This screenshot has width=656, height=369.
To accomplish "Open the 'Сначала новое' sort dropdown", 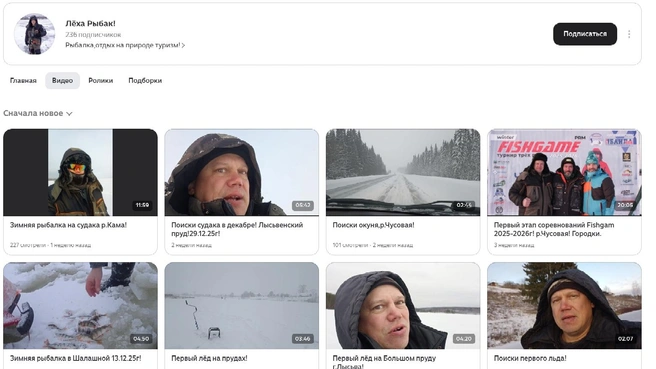I will pos(38,113).
